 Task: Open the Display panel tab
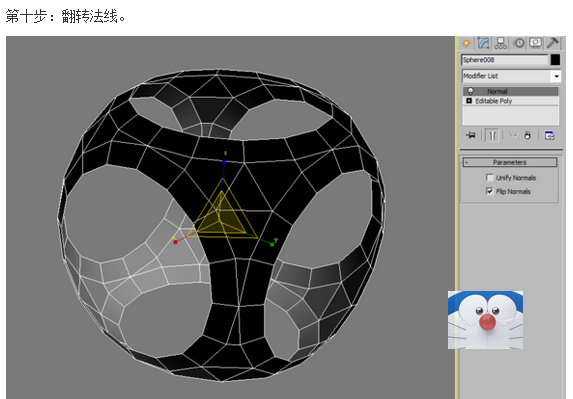point(536,43)
